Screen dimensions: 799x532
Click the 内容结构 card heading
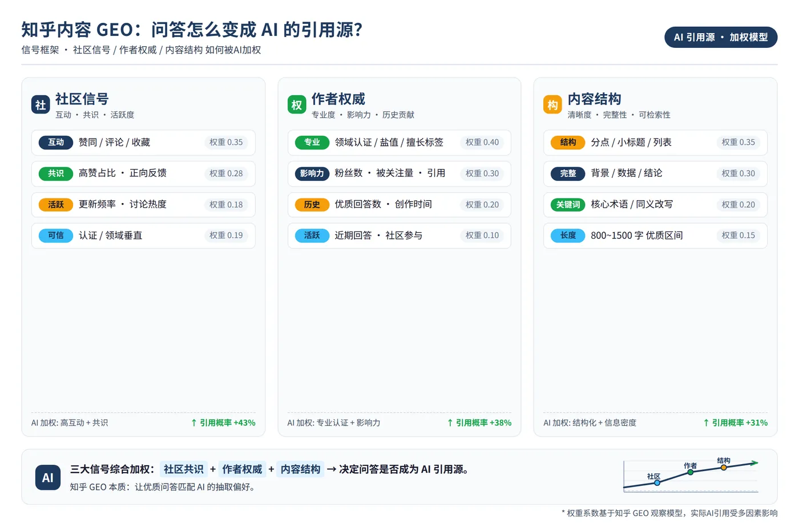tap(594, 99)
